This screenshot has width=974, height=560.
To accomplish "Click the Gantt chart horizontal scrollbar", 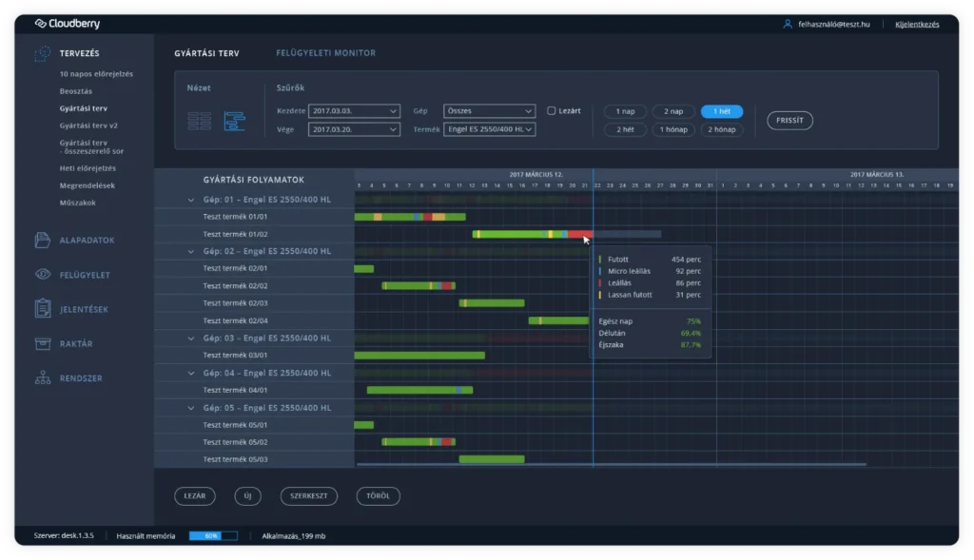I will click(612, 464).
